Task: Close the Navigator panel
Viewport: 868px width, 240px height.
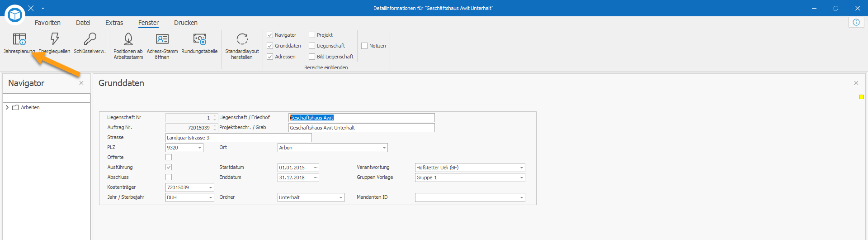Action: (x=81, y=83)
